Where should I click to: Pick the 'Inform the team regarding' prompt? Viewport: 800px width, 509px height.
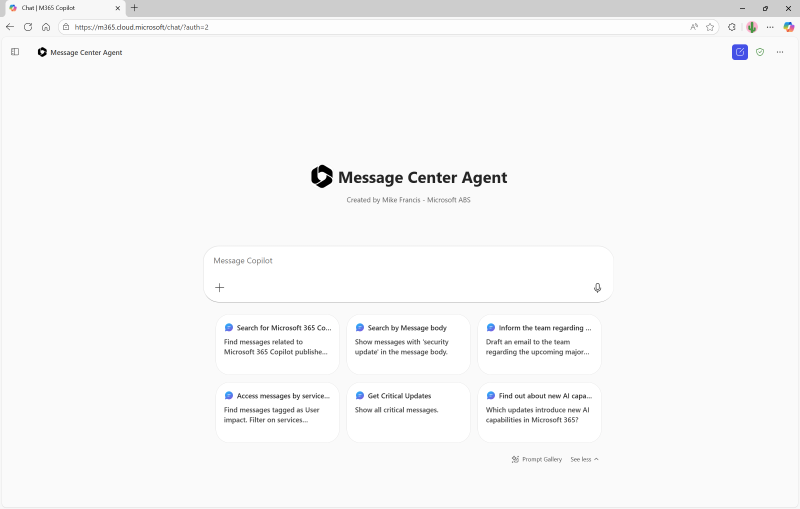539,344
